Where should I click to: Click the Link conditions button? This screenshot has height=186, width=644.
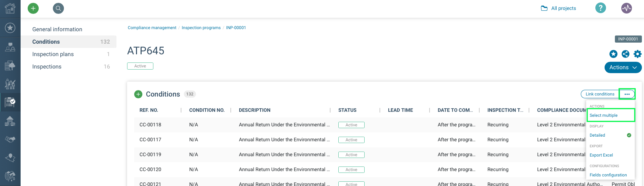click(600, 94)
